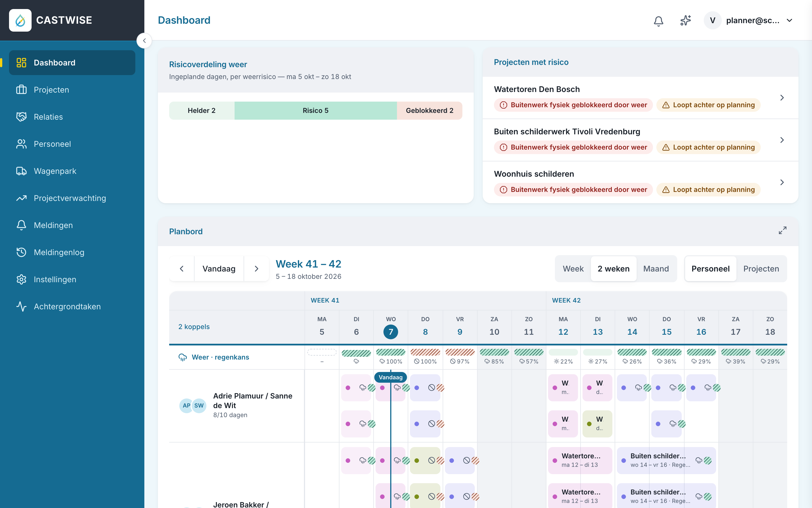Open Woonhuis schilderen risk row chevron
This screenshot has width=812, height=508.
pyautogui.click(x=782, y=182)
